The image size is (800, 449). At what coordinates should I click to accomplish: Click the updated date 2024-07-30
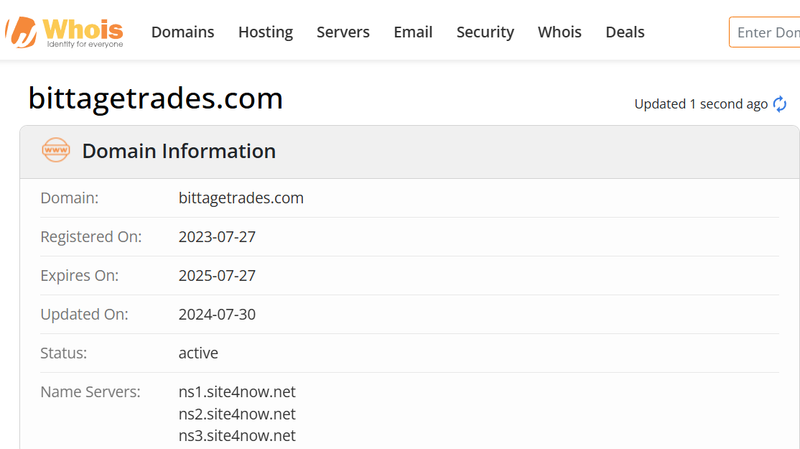click(x=217, y=314)
